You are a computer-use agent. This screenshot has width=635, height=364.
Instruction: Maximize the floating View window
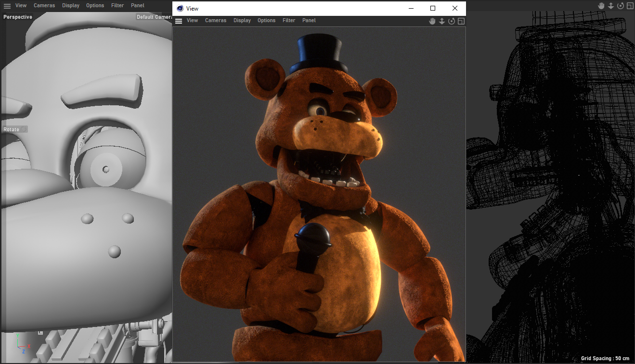pyautogui.click(x=433, y=8)
